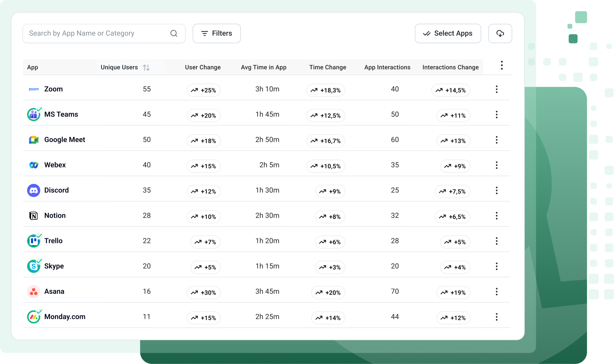This screenshot has width=614, height=364.
Task: Click Notion's +6,5% interactions change badge
Action: 452,217
